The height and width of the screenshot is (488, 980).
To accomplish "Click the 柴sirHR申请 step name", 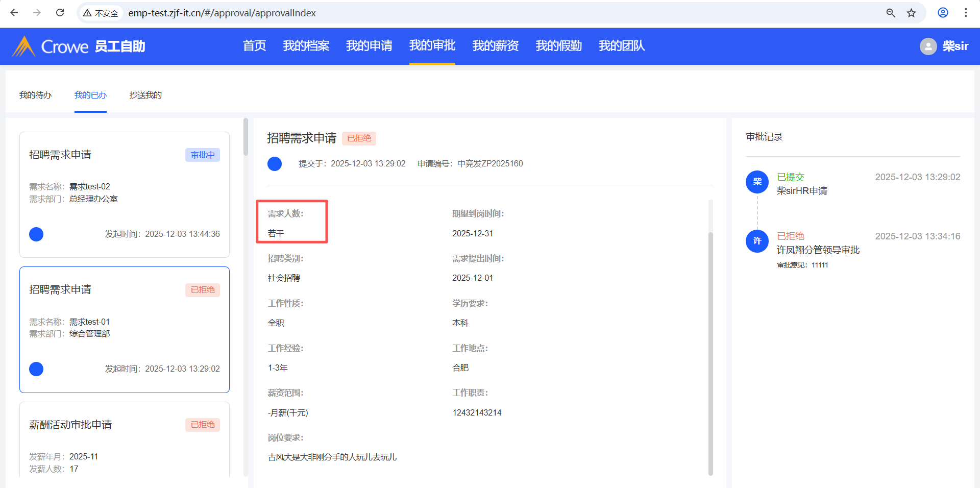I will click(x=802, y=191).
